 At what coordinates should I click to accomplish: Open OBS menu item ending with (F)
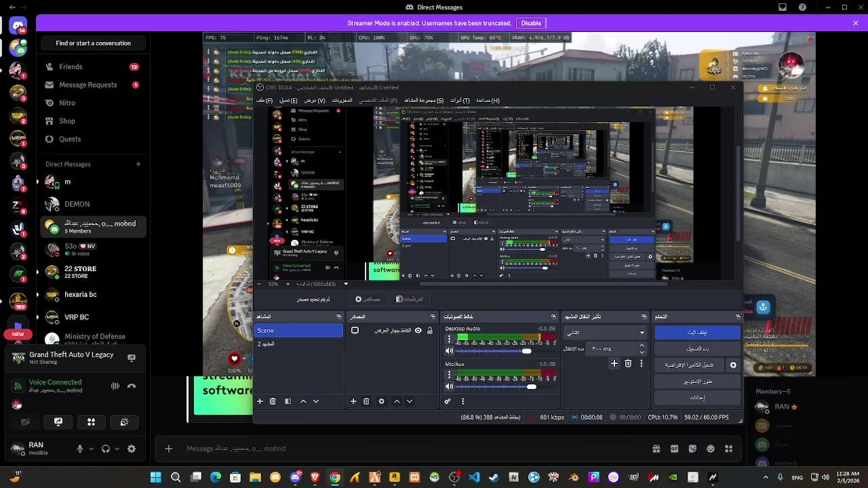[264, 100]
